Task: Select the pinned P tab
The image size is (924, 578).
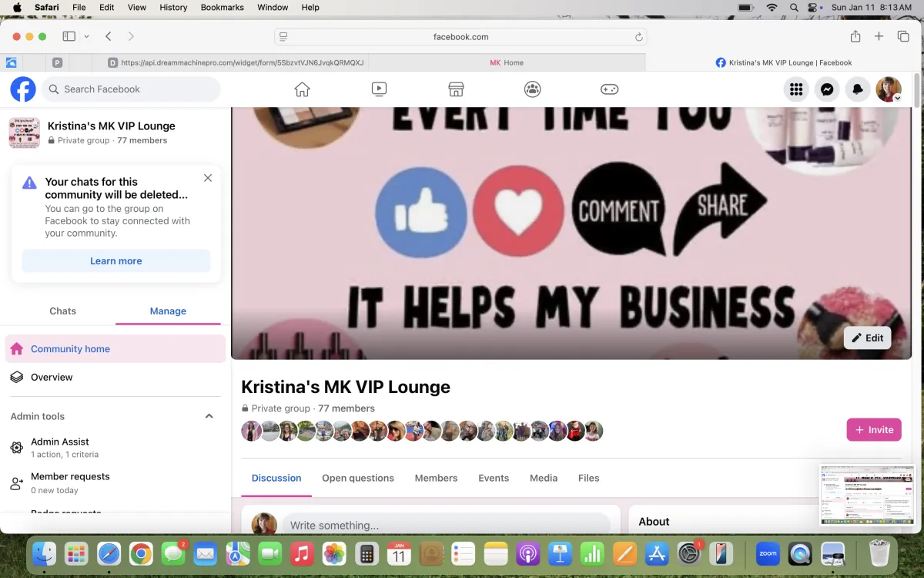Action: 58,62
